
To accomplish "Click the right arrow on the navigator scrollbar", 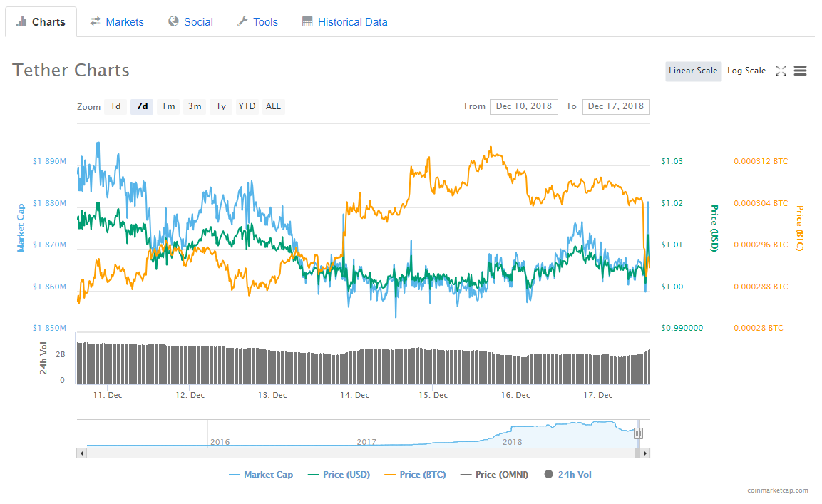I will coord(645,452).
